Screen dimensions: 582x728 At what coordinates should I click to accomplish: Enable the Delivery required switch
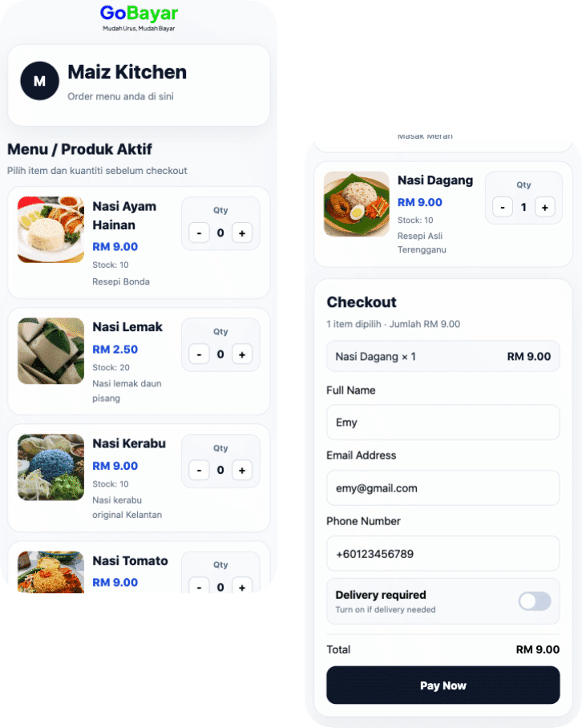point(535,601)
